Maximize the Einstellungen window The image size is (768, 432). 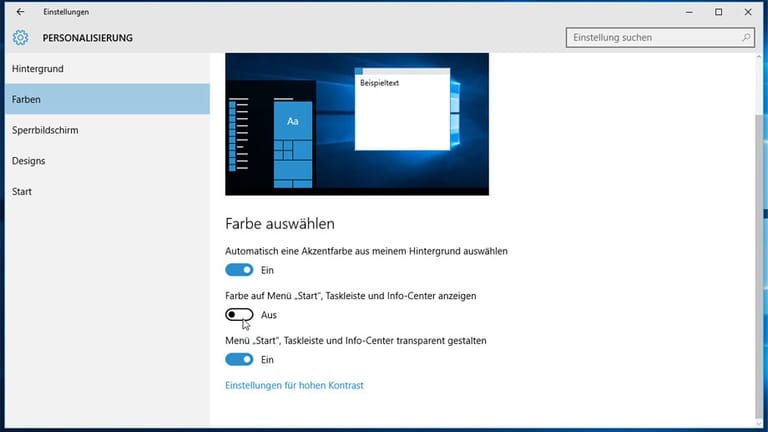[719, 12]
